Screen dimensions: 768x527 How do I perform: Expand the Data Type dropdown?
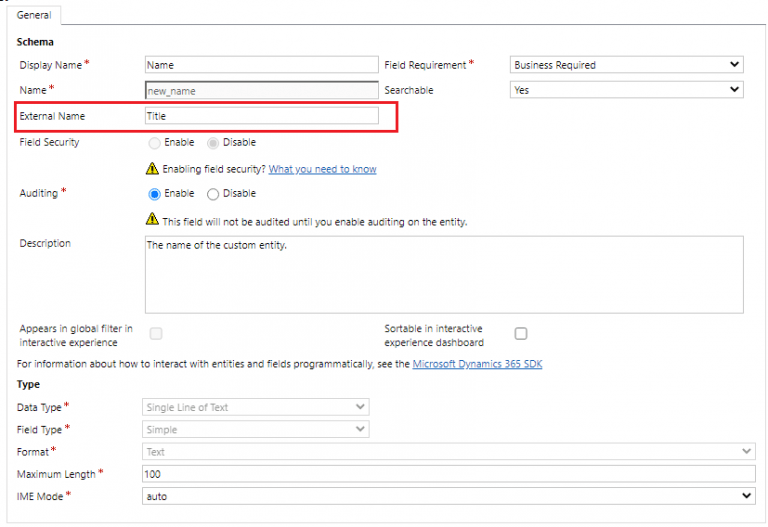point(256,407)
